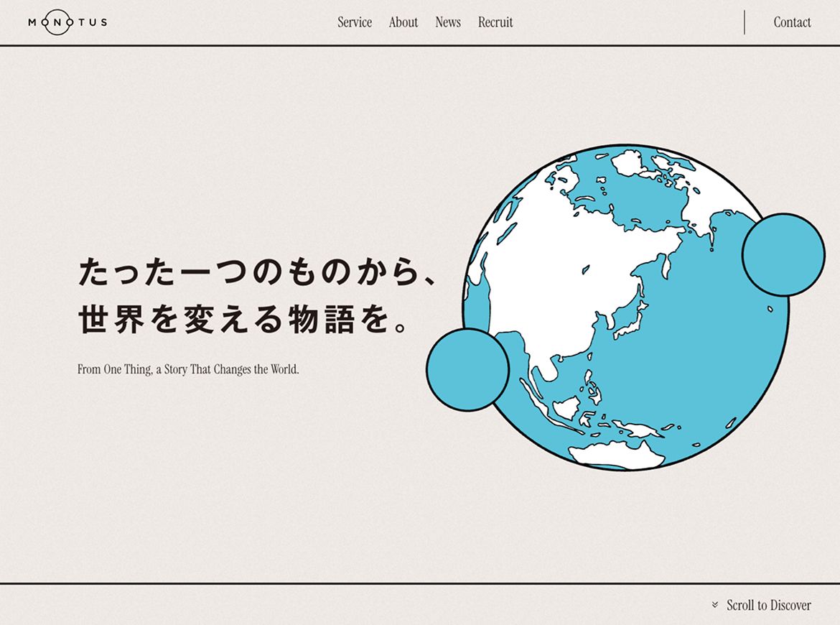Open the Service menu item
This screenshot has width=840, height=625.
355,22
